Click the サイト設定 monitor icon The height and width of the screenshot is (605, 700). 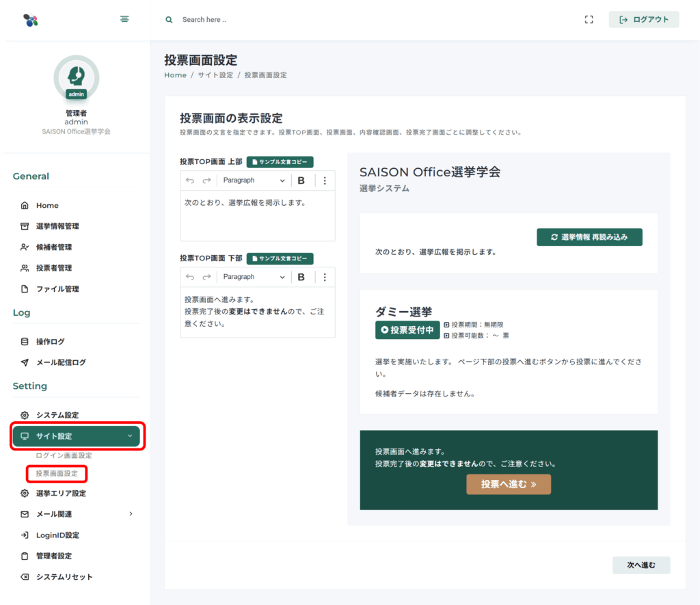pyautogui.click(x=25, y=436)
